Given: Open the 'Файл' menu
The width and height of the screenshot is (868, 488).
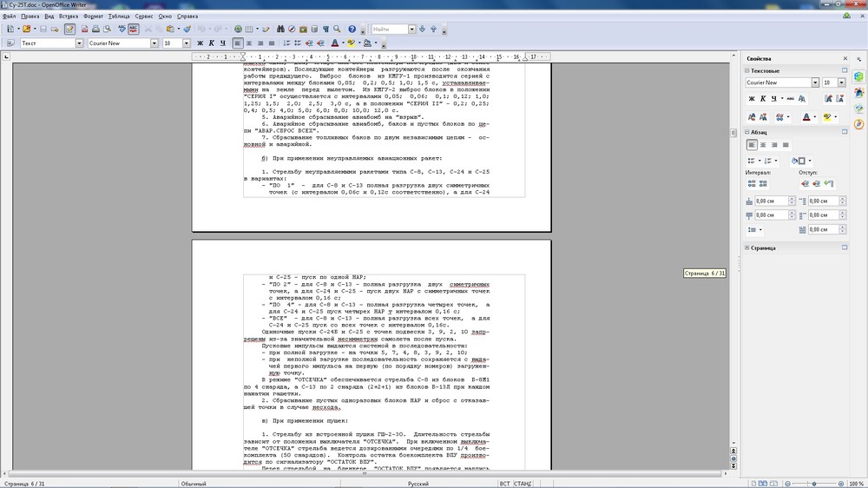Looking at the screenshot, I should pyautogui.click(x=9, y=16).
